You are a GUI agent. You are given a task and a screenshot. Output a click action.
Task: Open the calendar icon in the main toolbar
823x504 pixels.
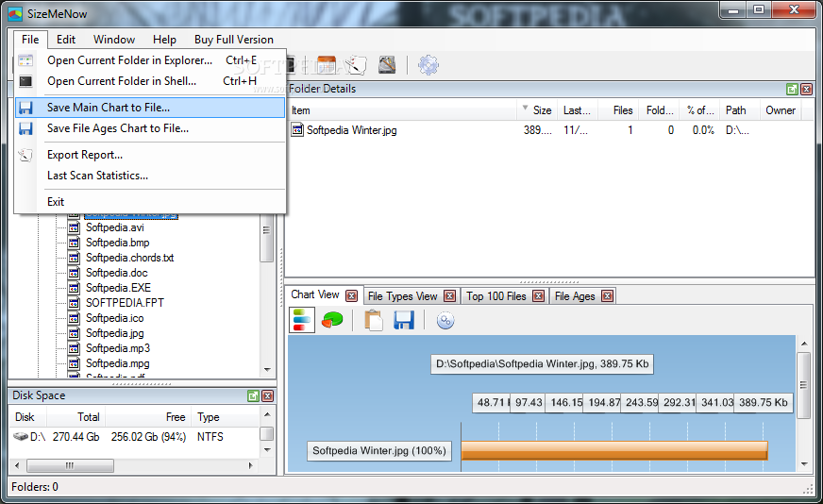(327, 65)
